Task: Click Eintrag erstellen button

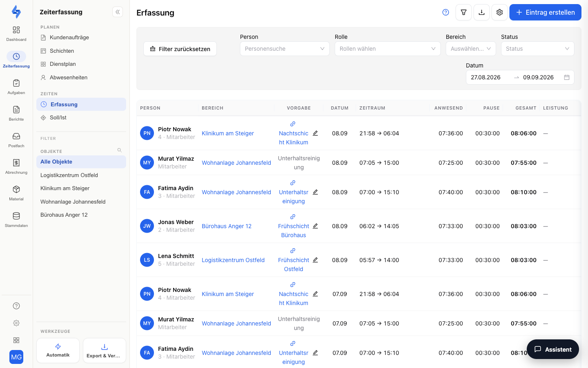Action: pos(545,12)
